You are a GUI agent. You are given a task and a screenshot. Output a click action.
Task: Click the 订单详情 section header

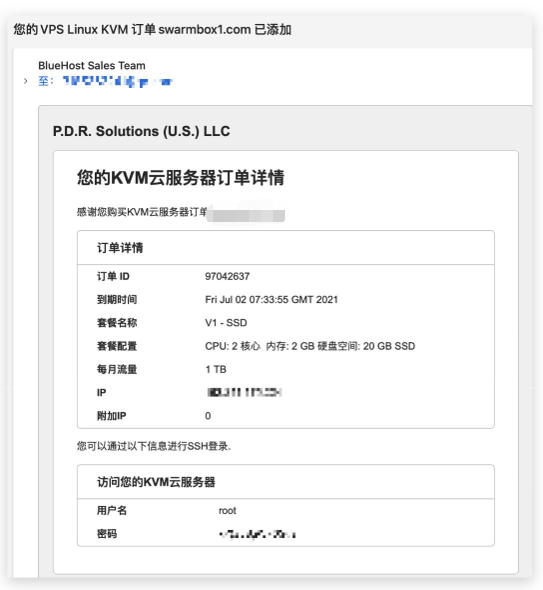(120, 248)
